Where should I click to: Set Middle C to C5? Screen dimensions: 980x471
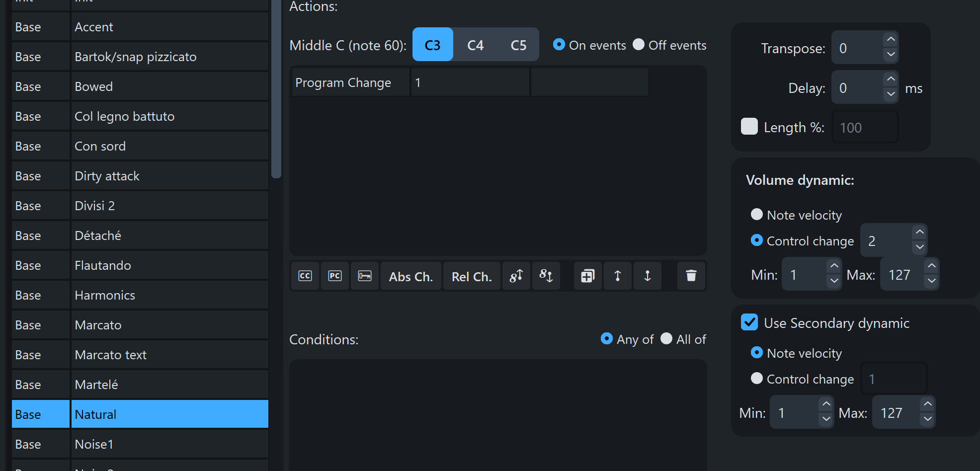click(x=518, y=45)
